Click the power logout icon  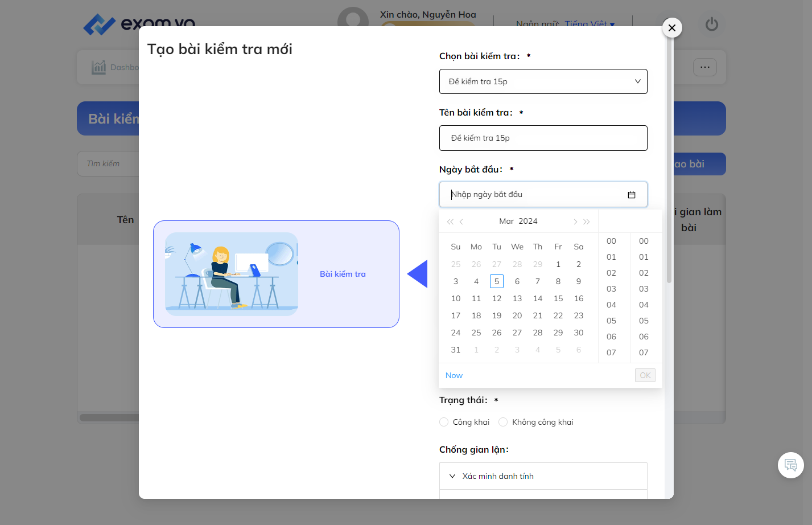coord(712,24)
